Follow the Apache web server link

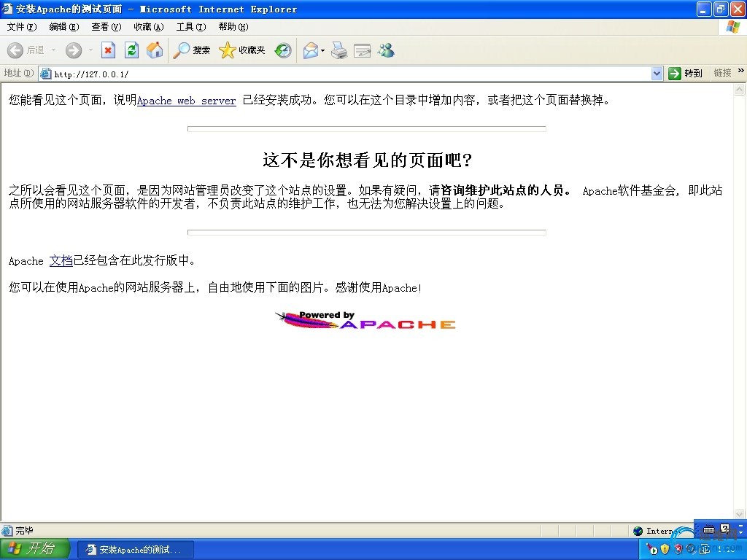click(186, 101)
